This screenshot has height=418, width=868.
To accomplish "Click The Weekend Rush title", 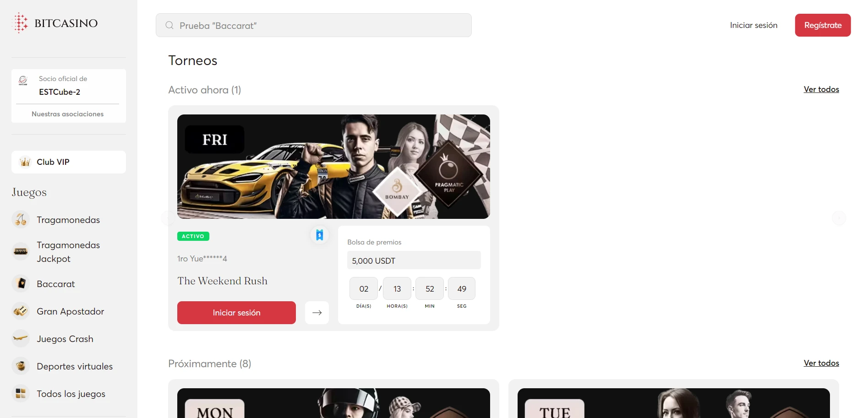I will point(223,281).
